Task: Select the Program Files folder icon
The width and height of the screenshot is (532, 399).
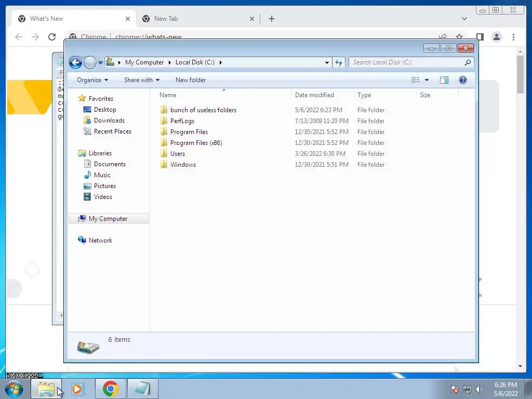Action: (x=164, y=131)
